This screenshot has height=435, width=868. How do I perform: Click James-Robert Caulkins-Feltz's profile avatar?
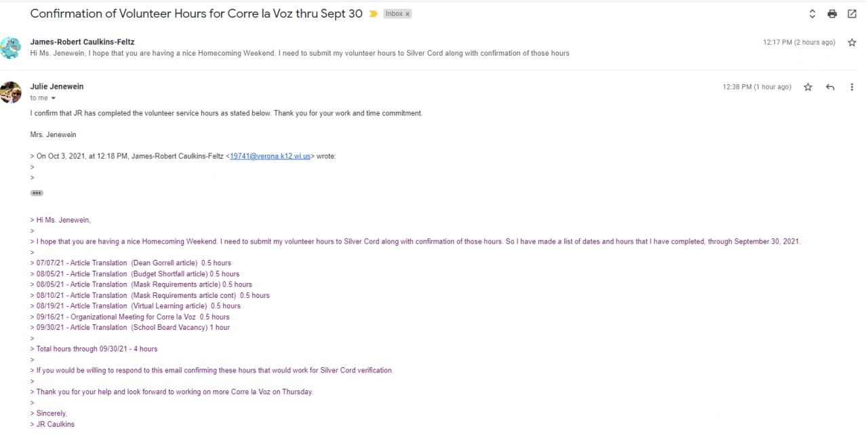[11, 48]
